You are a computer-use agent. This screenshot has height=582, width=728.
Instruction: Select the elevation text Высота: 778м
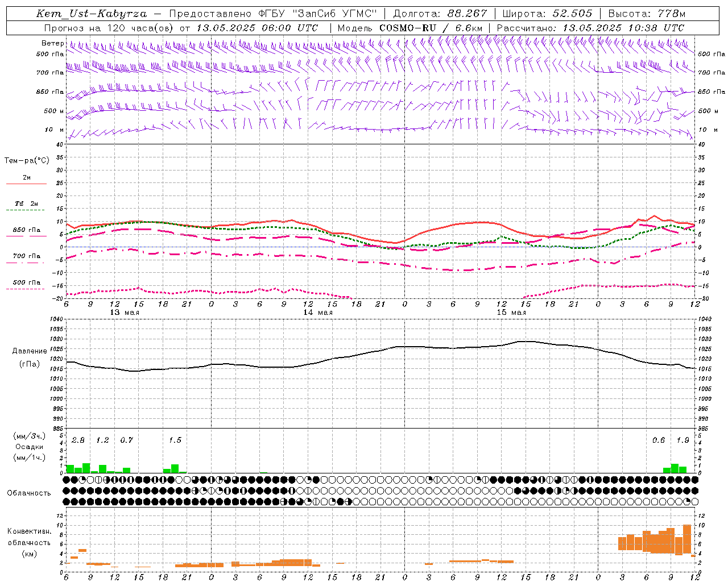(647, 14)
